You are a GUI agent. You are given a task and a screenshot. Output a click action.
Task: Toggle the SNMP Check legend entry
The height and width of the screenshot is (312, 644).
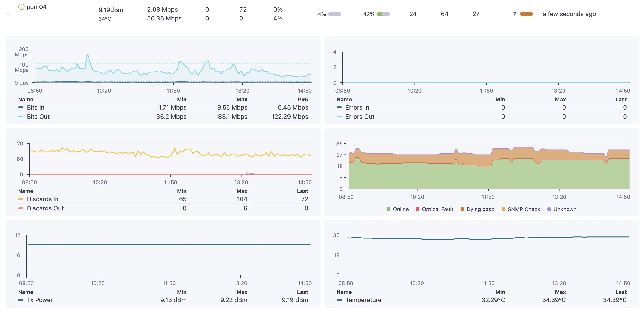520,209
